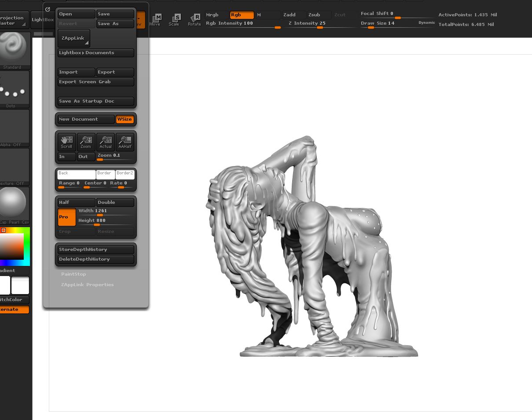Click the New Document button

pyautogui.click(x=86, y=119)
